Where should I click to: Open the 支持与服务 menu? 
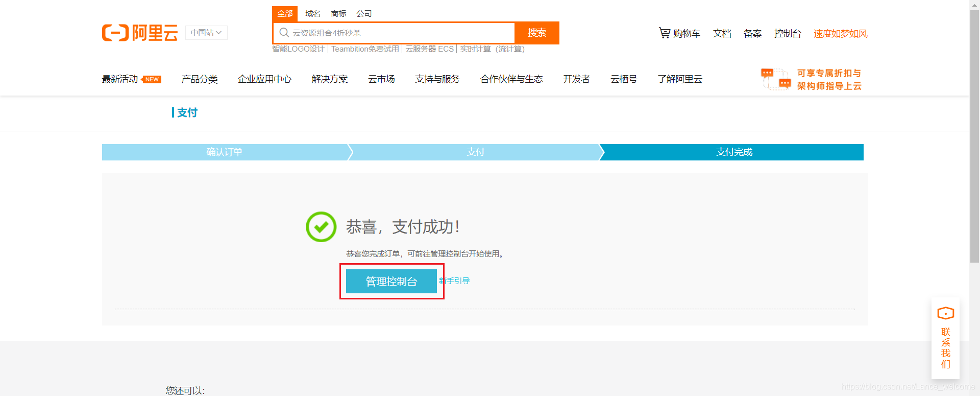point(437,79)
